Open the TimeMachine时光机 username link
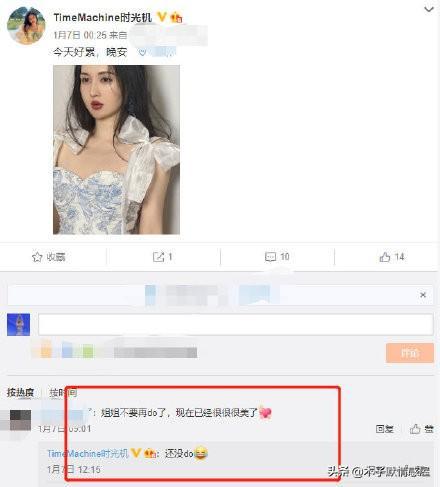 click(103, 17)
